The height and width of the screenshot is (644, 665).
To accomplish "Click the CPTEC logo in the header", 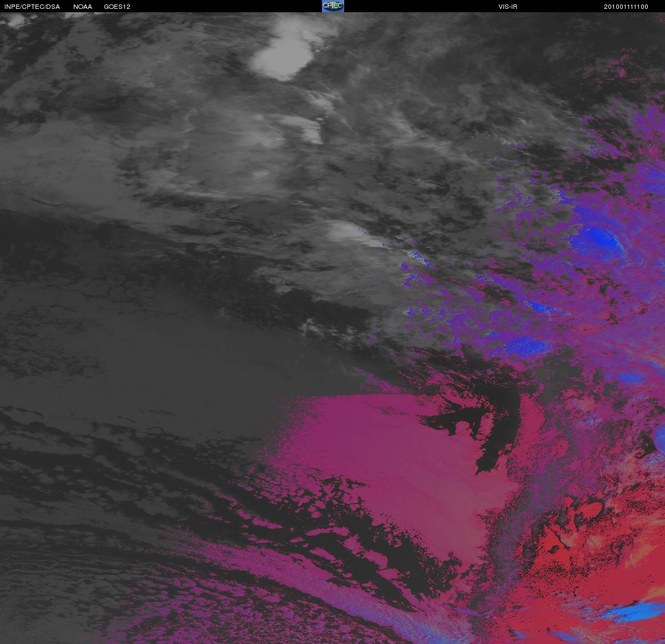I will pos(333,6).
